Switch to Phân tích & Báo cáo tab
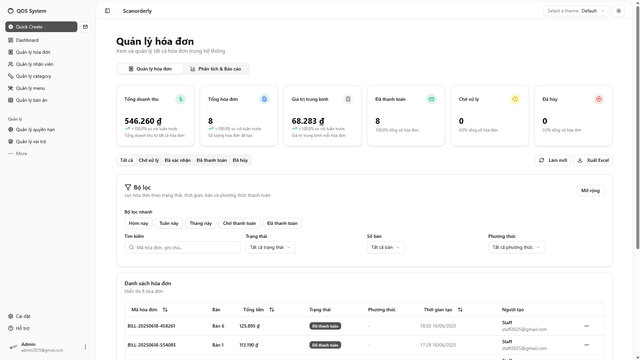The width and height of the screenshot is (640, 360). pos(216,69)
